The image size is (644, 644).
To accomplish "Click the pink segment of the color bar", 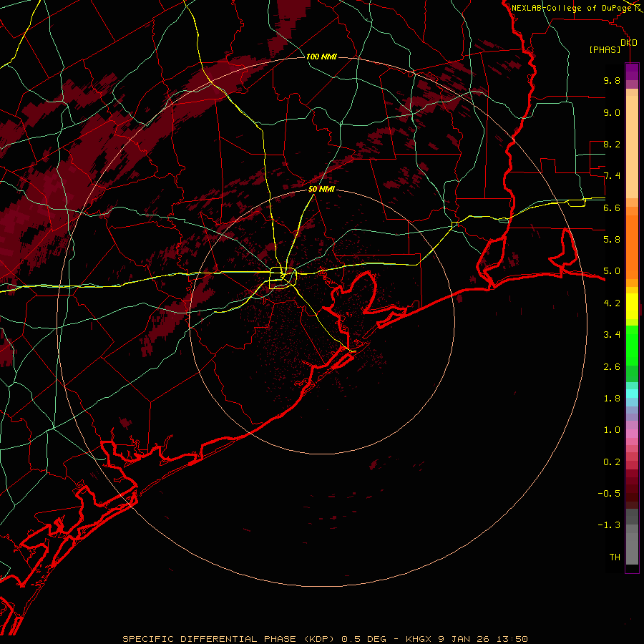I will [632, 434].
